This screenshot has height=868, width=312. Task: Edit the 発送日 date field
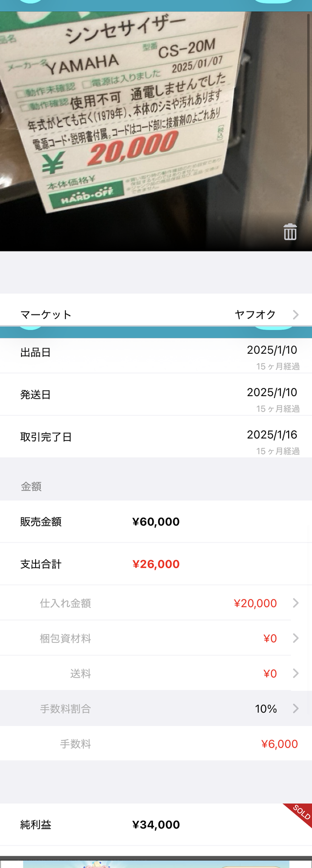[272, 392]
